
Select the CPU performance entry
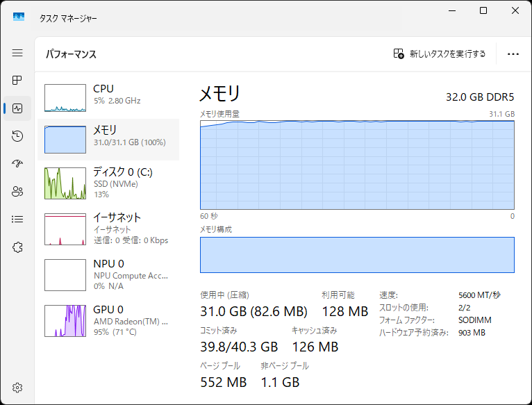click(x=108, y=98)
